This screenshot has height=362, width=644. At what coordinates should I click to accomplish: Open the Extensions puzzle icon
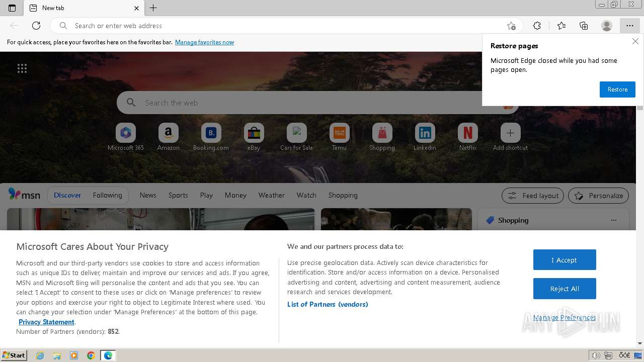[537, 26]
